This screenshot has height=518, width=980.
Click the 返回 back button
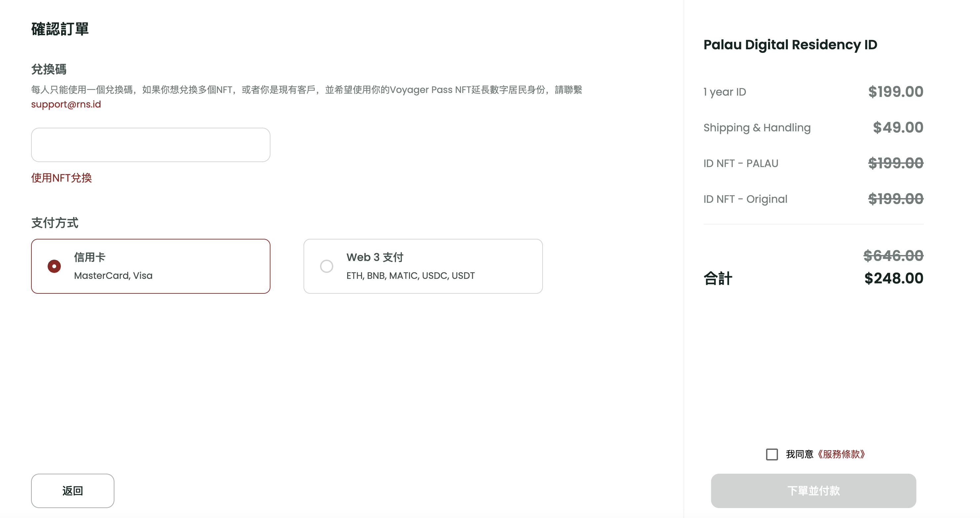tap(73, 491)
